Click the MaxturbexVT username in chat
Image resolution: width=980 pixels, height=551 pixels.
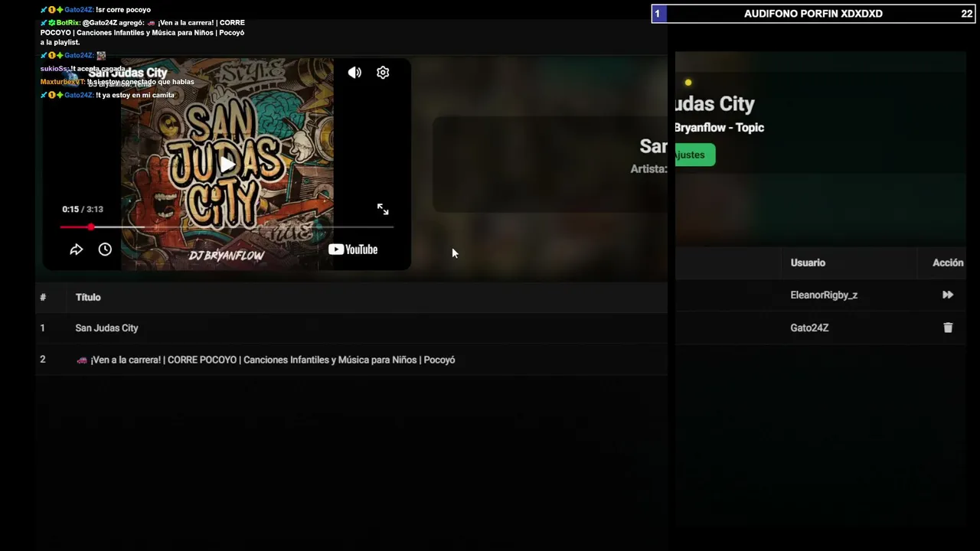point(63,82)
